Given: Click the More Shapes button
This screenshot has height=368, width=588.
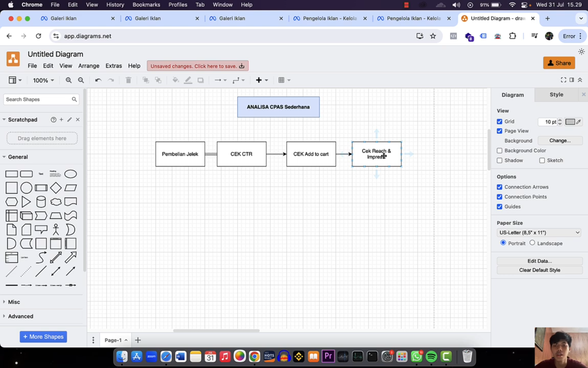Looking at the screenshot, I should click(x=43, y=337).
